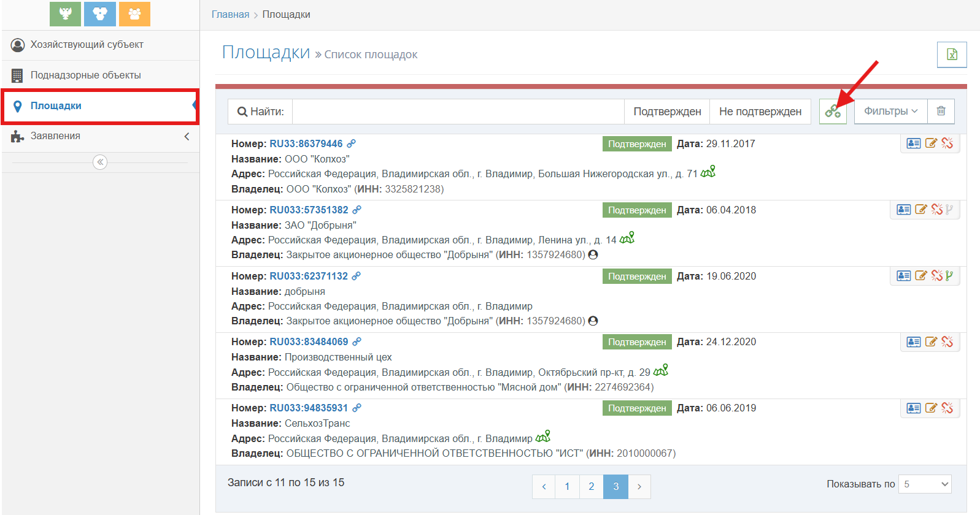Toggle the Подтвержден filter button

coord(667,112)
